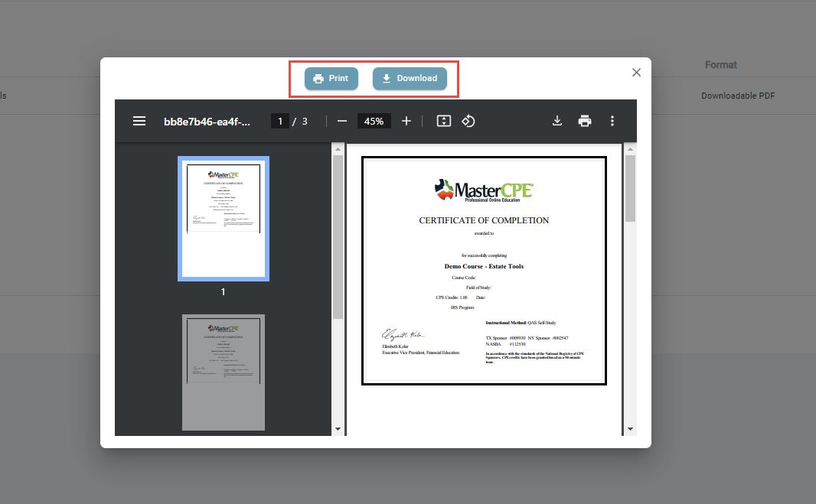Click the MasterCPE logo on certificate

(x=484, y=190)
